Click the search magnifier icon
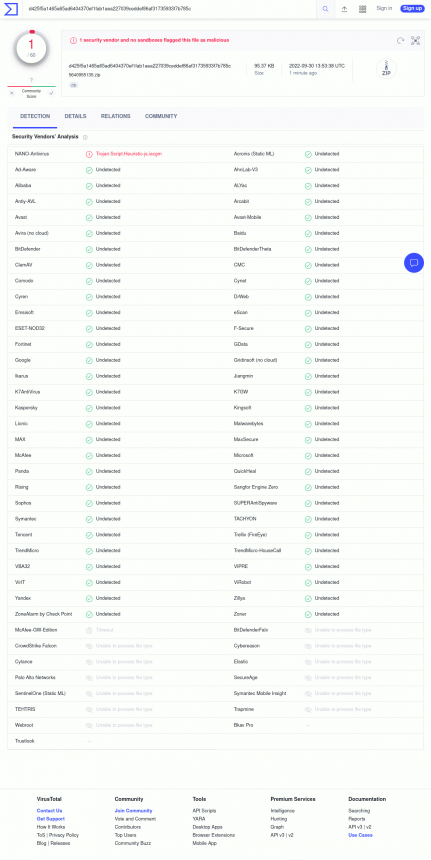This screenshot has height=860, width=431. [x=325, y=9]
